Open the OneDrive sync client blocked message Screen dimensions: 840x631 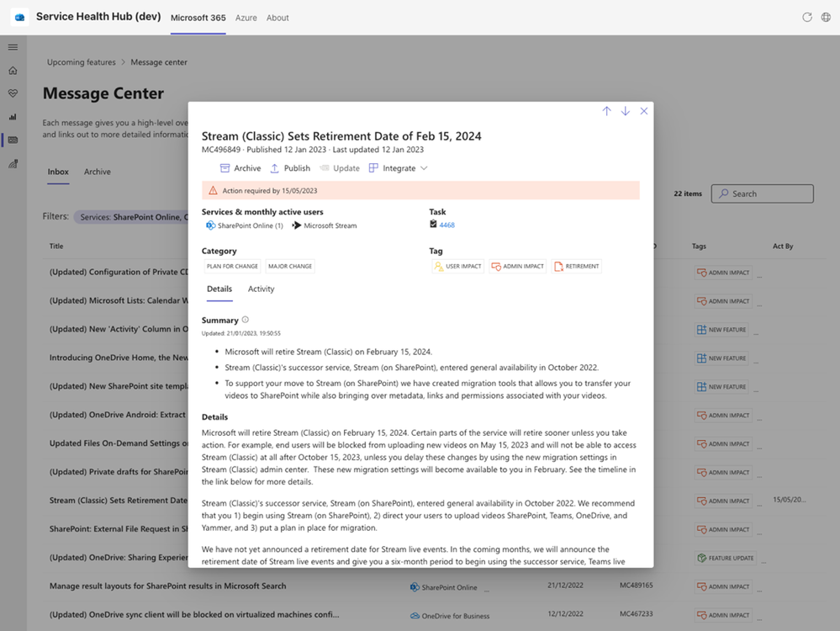[x=194, y=614]
